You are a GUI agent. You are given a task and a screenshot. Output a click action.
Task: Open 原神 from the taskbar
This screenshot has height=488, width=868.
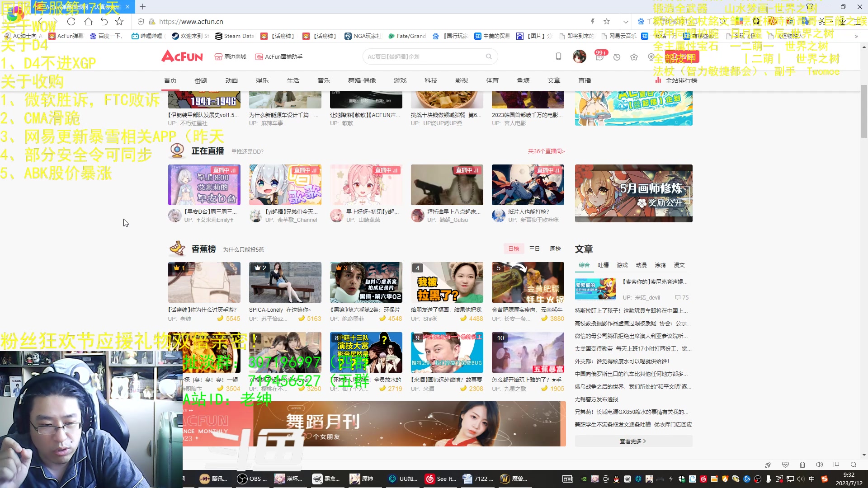point(362,479)
